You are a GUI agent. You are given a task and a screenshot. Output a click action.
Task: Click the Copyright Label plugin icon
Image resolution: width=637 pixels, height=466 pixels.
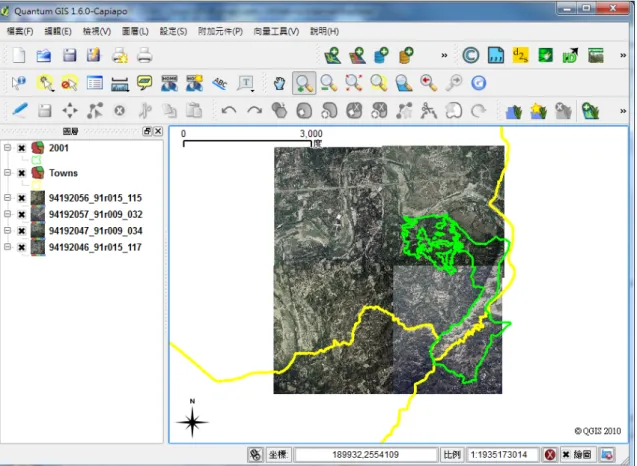[x=470, y=55]
